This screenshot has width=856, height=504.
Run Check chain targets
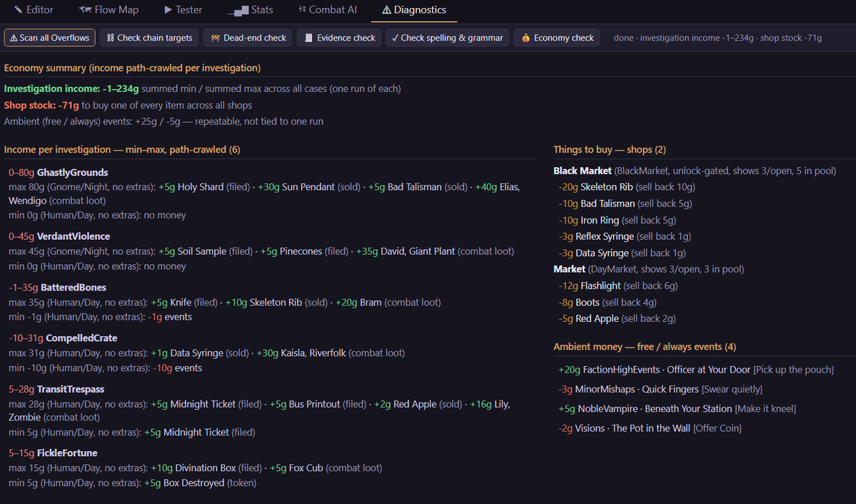[149, 38]
